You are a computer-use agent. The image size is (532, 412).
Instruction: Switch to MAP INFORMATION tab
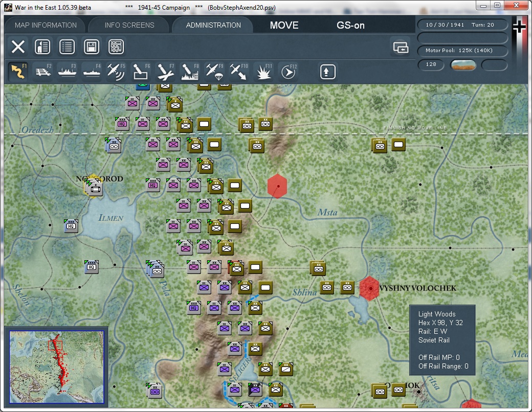click(46, 25)
